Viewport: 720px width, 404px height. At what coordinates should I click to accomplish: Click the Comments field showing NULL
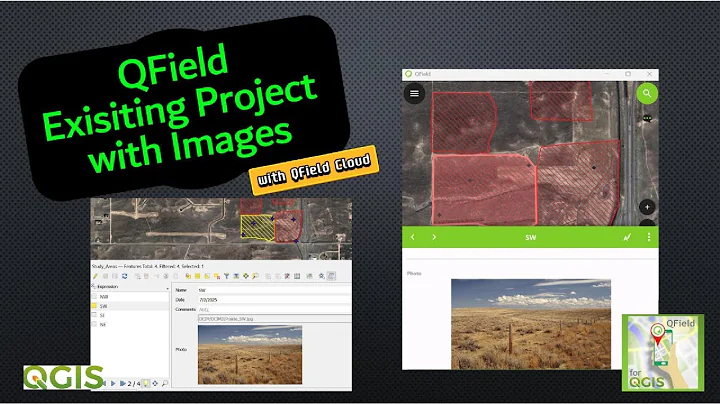coord(274,309)
